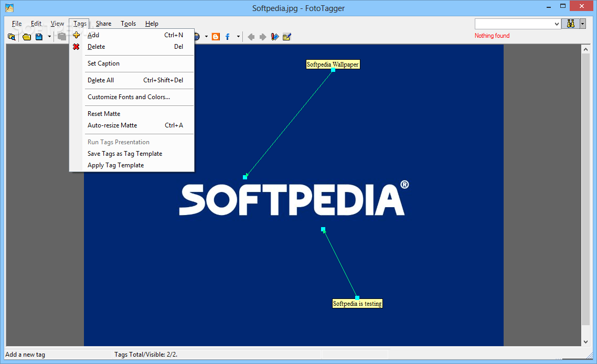This screenshot has height=364, width=597.
Task: Click the yellow plus Add tag icon
Action: [x=76, y=35]
